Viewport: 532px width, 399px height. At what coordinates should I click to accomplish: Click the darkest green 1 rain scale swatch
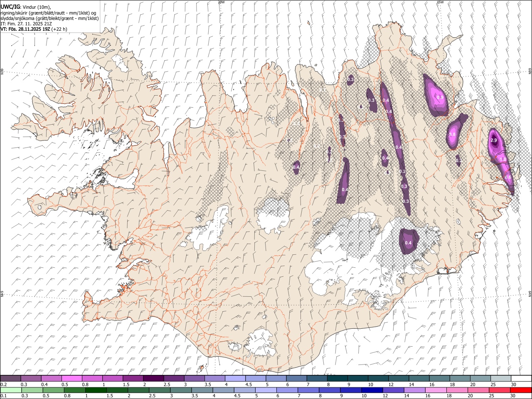(x=96, y=390)
